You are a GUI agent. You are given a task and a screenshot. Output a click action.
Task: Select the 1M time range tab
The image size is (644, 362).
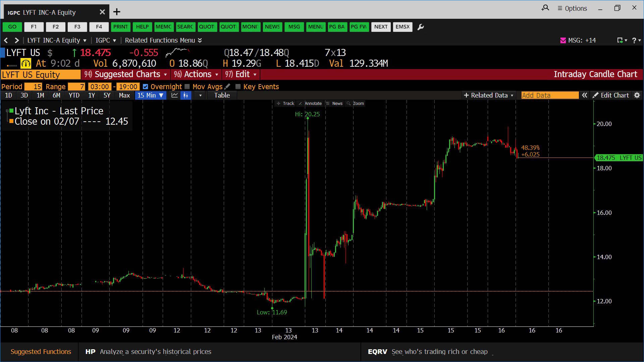coord(40,95)
